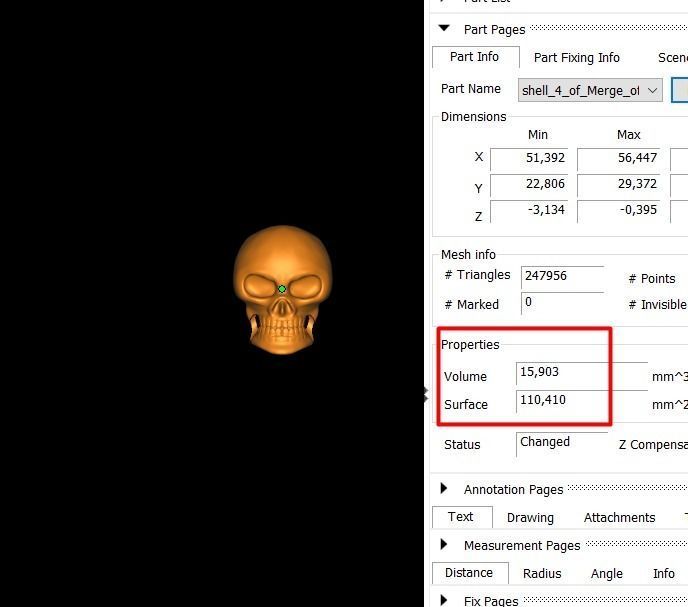
Task: Select the Angle measurement tab
Action: coord(607,574)
